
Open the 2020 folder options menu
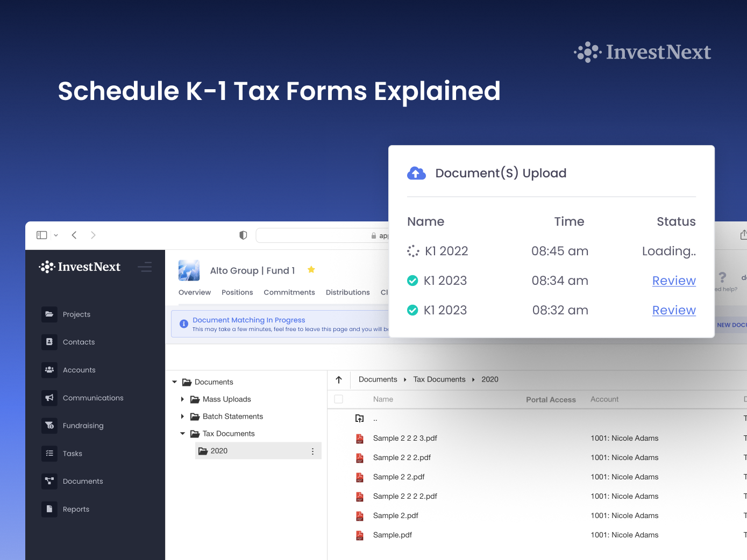312,451
